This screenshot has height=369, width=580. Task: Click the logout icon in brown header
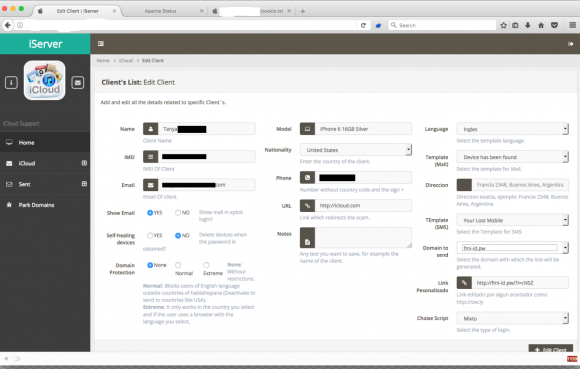[570, 44]
